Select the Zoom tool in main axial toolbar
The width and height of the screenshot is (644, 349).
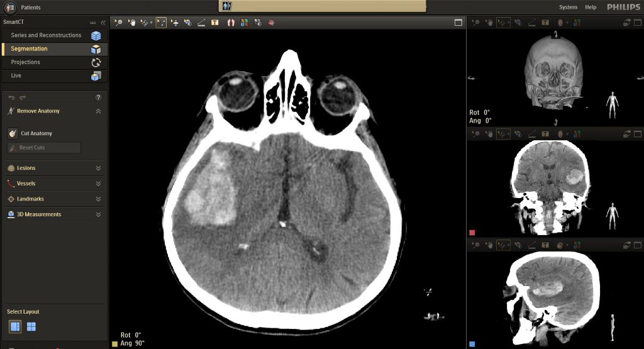point(118,23)
